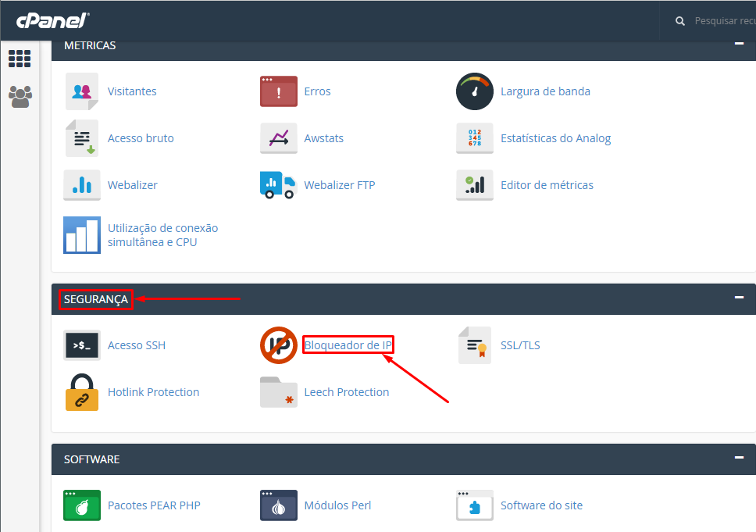This screenshot has height=532, width=756.
Task: Click the Awstats chart icon
Action: [x=279, y=138]
